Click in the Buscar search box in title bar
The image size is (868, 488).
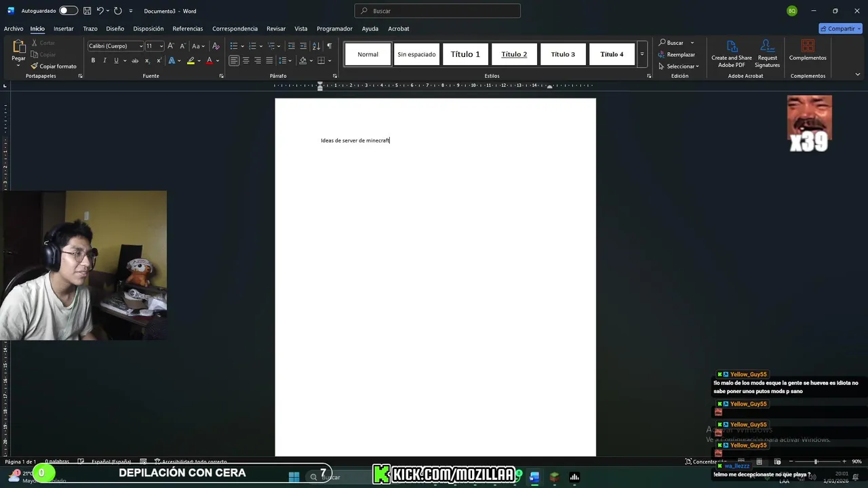coord(437,11)
